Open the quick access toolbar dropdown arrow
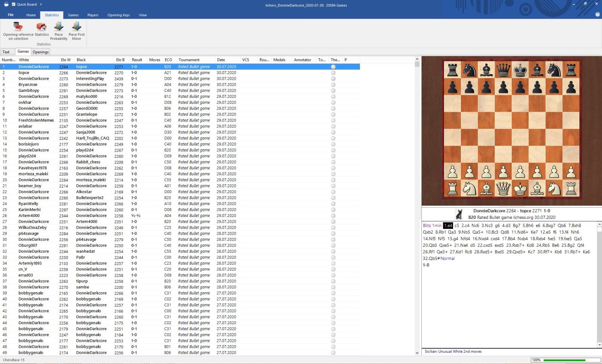The width and height of the screenshot is (602, 364). coord(41,5)
